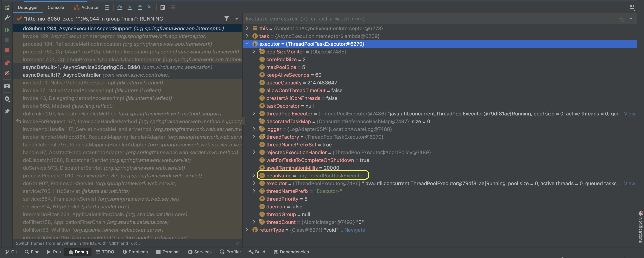Open the thread selector dropdown arrow
The height and width of the screenshot is (258, 644).
(237, 19)
